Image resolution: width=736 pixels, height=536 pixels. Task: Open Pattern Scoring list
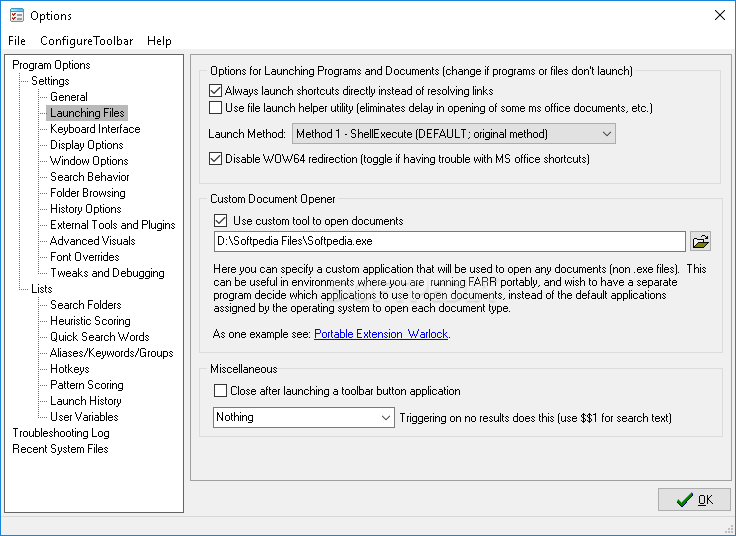pos(87,384)
